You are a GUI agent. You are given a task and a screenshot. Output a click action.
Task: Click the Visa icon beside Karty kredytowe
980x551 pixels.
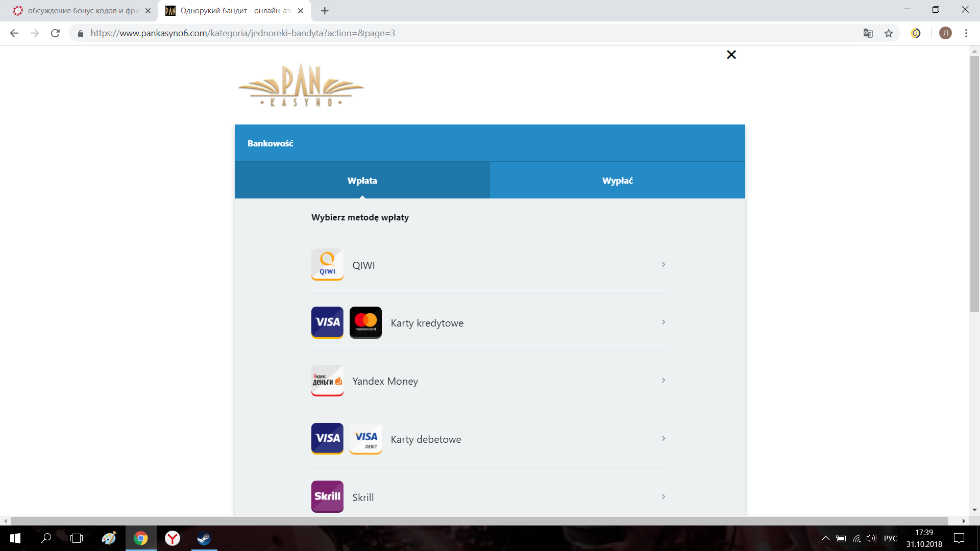coord(327,322)
